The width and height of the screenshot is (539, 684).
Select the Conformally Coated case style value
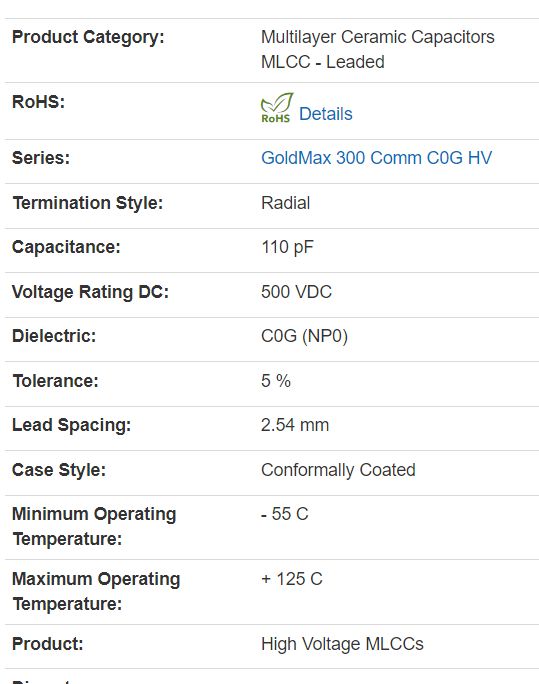(x=338, y=470)
